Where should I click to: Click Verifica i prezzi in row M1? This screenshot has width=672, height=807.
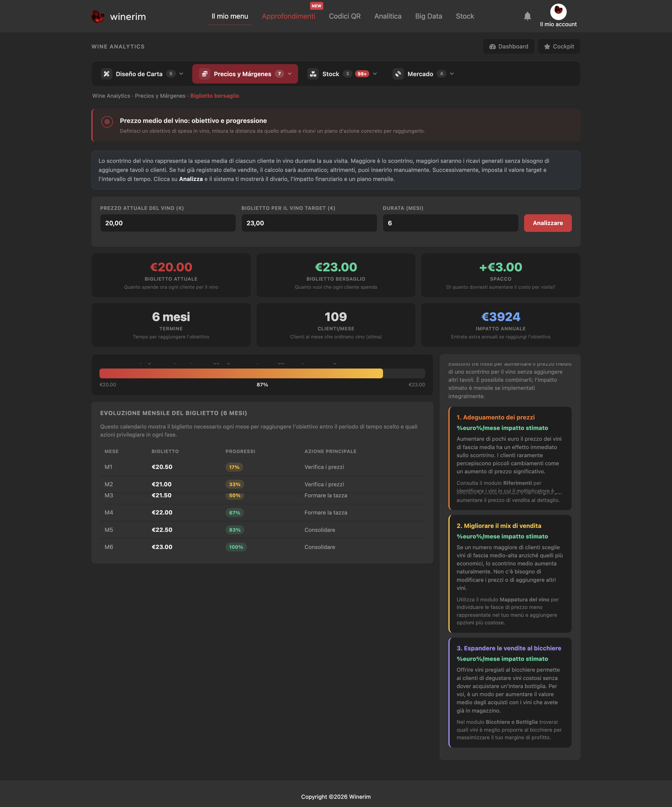pos(324,467)
